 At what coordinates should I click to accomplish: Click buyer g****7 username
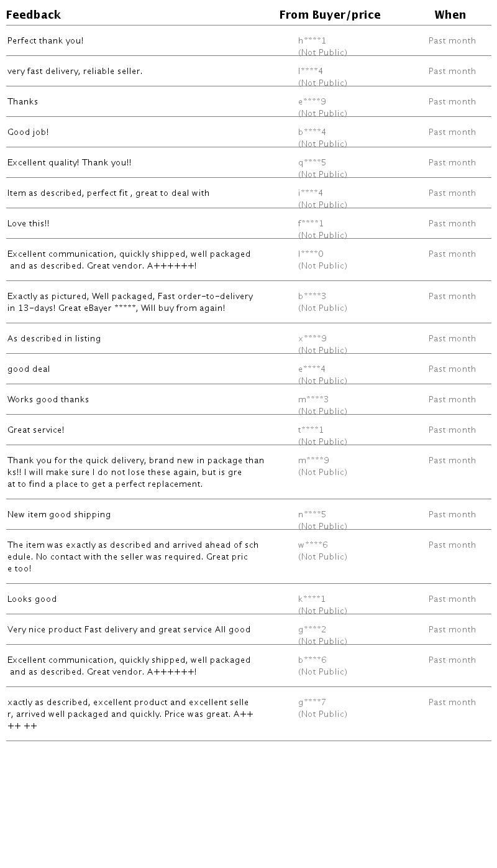(x=312, y=703)
